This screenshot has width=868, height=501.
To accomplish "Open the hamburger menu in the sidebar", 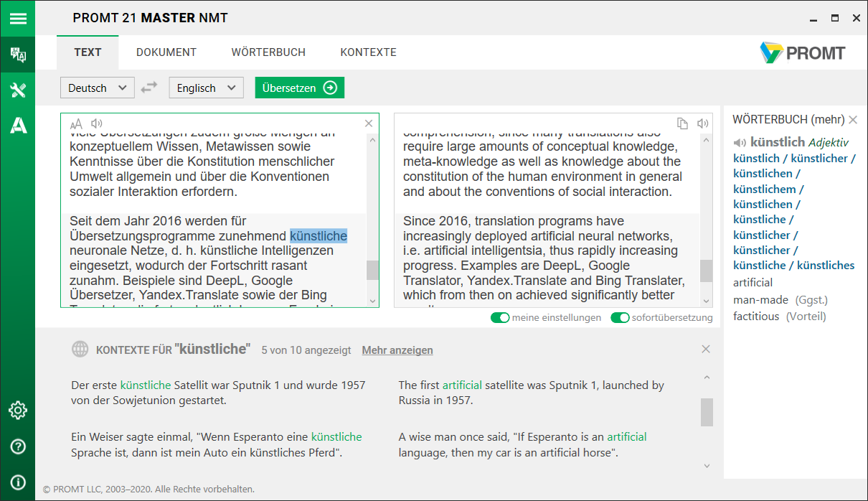I will [x=17, y=18].
